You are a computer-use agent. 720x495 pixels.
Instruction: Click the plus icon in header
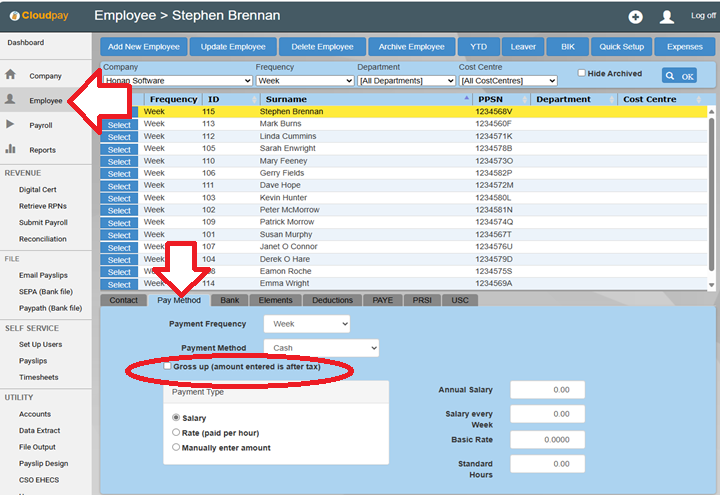[x=635, y=17]
